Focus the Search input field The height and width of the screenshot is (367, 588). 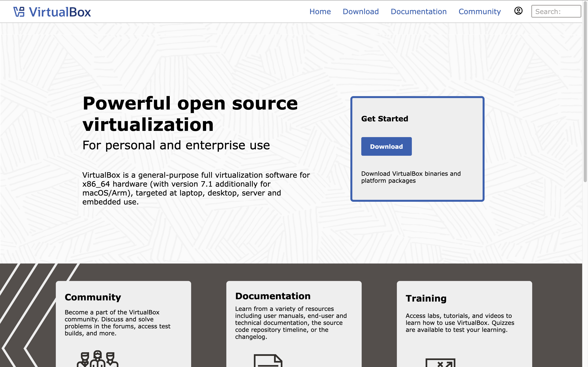pos(556,11)
